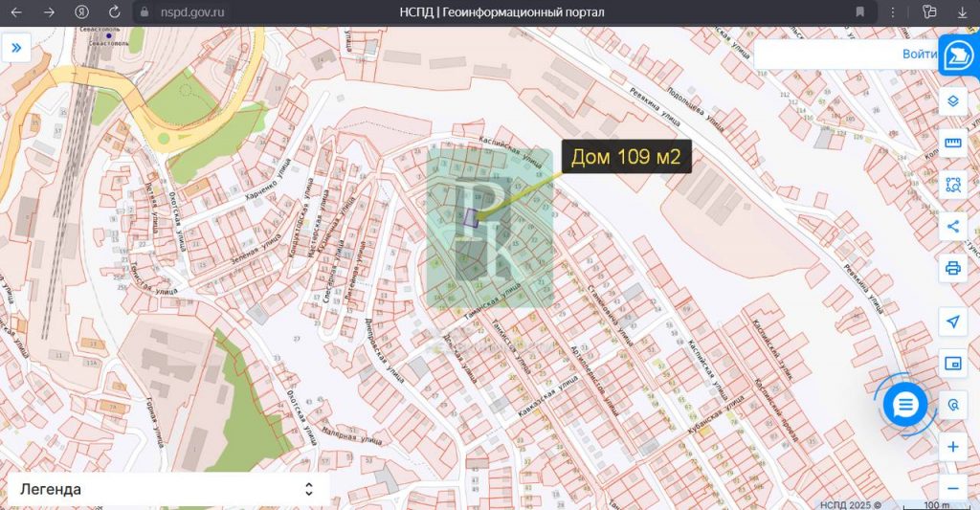This screenshot has height=510, width=980.
Task: Open the browser three-dot menu
Action: click(893, 11)
